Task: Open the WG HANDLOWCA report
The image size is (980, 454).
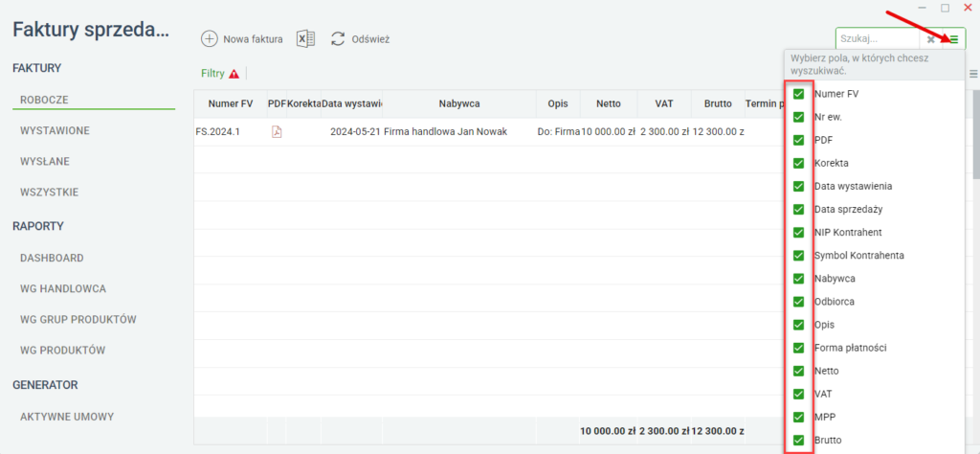Action: pos(63,289)
